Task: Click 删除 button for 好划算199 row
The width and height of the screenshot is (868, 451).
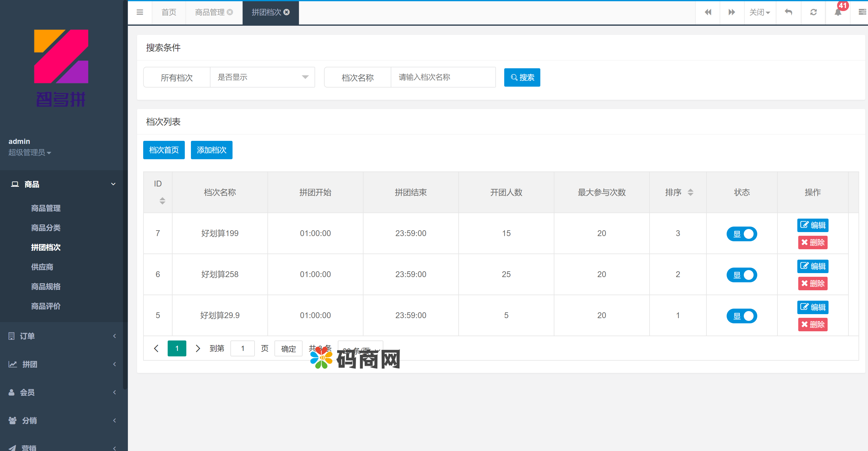Action: click(x=812, y=242)
